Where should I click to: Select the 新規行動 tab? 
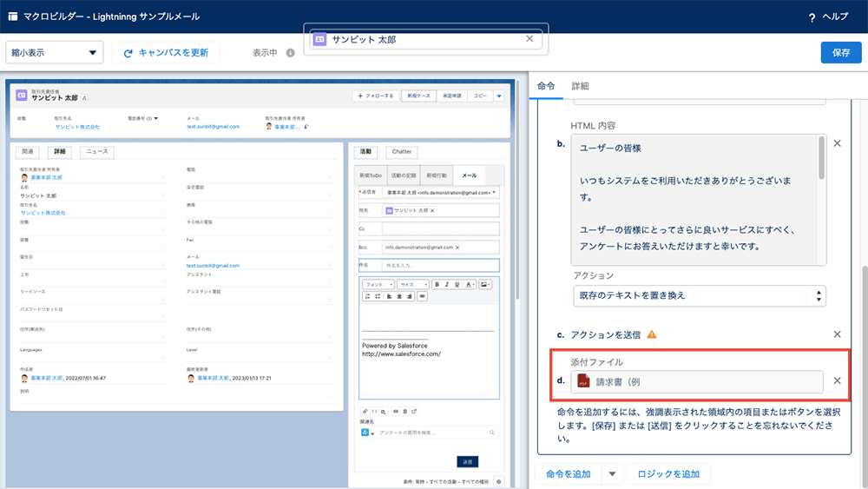coord(437,175)
